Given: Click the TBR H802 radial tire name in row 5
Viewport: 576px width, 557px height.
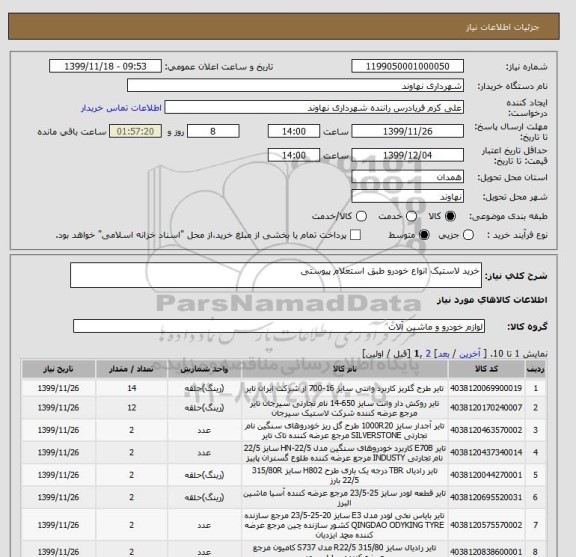Looking at the screenshot, I should (345, 475).
